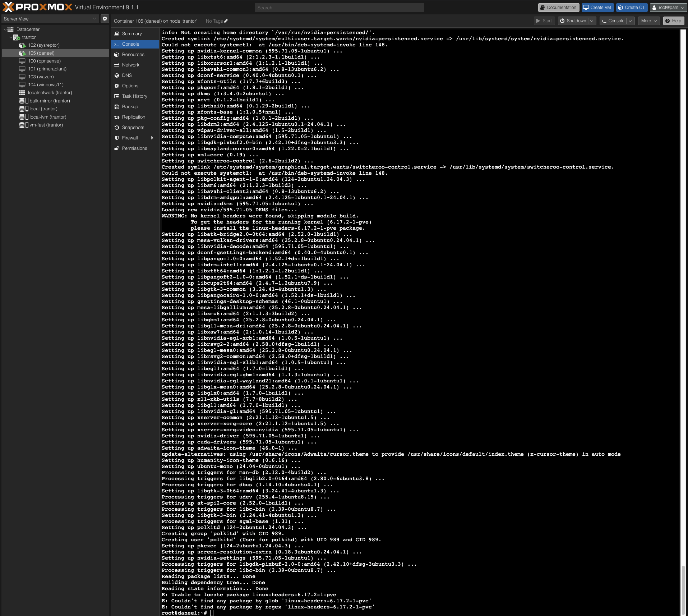Click the Permissions unlock icon

pyautogui.click(x=117, y=148)
